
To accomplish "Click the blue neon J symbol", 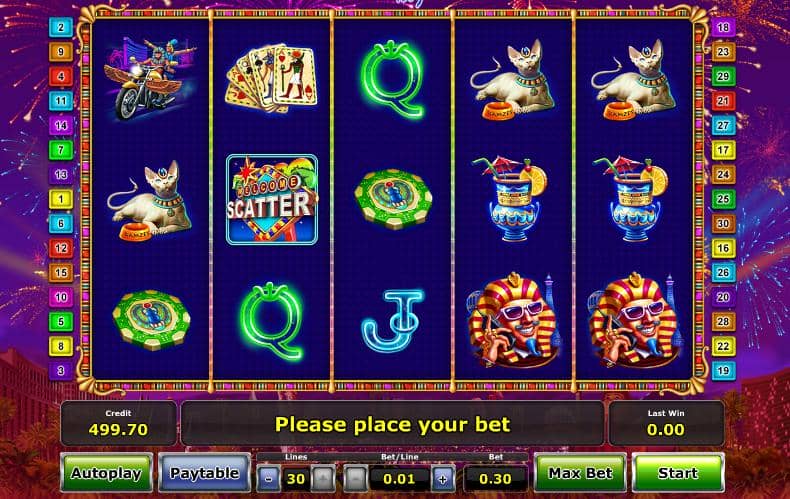I will click(393, 320).
